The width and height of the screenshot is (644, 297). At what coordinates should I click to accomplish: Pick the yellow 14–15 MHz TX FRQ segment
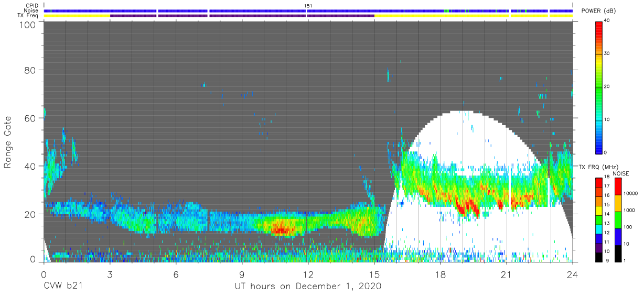599,210
